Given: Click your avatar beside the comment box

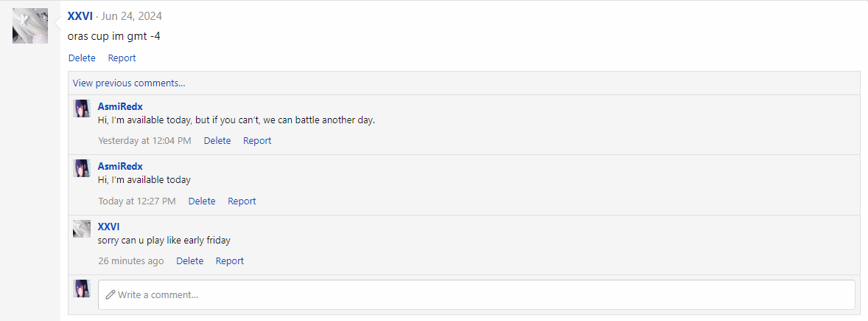Looking at the screenshot, I should click(82, 289).
